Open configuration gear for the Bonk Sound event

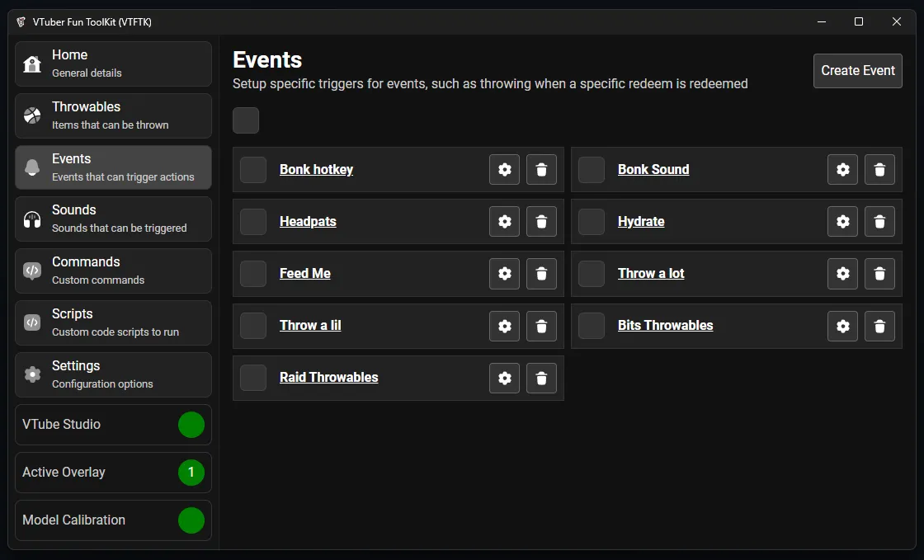(842, 169)
